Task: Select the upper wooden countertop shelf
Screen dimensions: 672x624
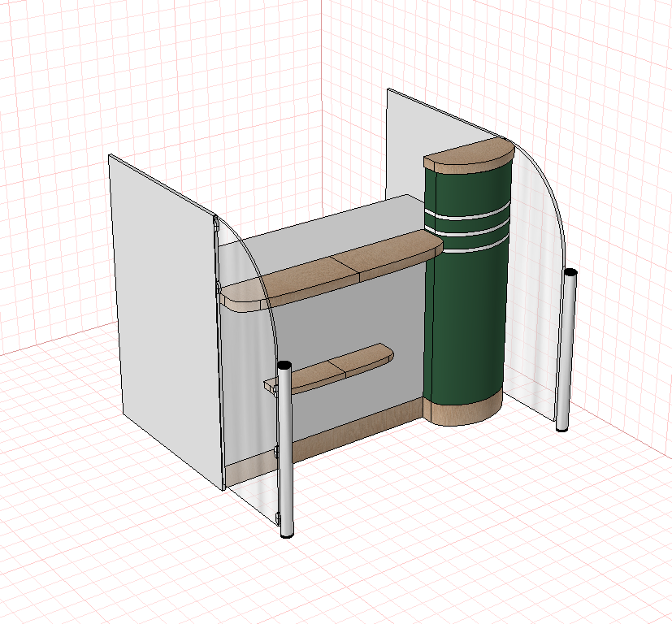Action: click(x=332, y=270)
